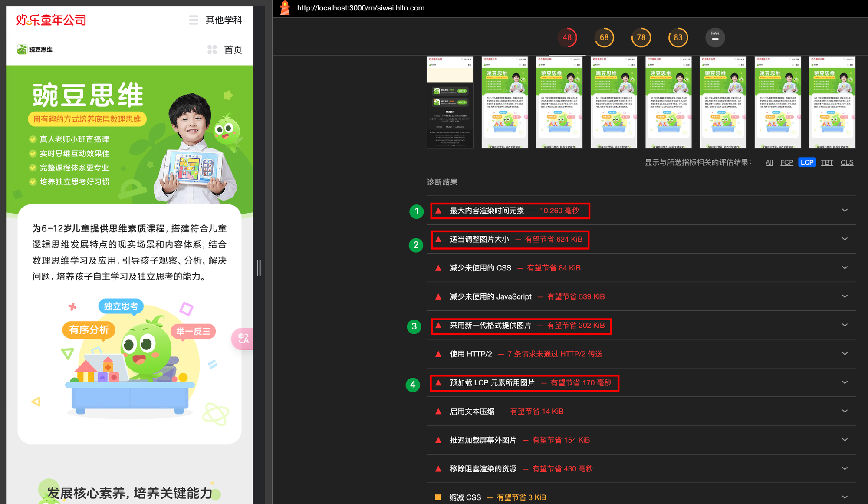
Task: Click the Lighthouse logo icon
Action: click(285, 8)
